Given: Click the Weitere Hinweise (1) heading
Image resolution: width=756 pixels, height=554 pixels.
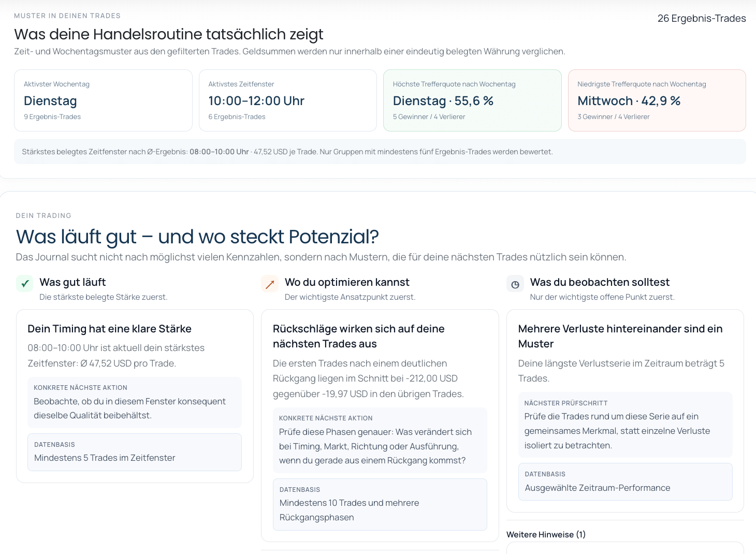Looking at the screenshot, I should pos(546,534).
